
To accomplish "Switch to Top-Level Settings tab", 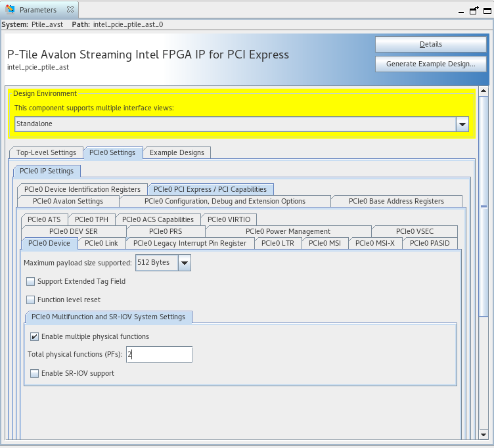I will [x=46, y=153].
